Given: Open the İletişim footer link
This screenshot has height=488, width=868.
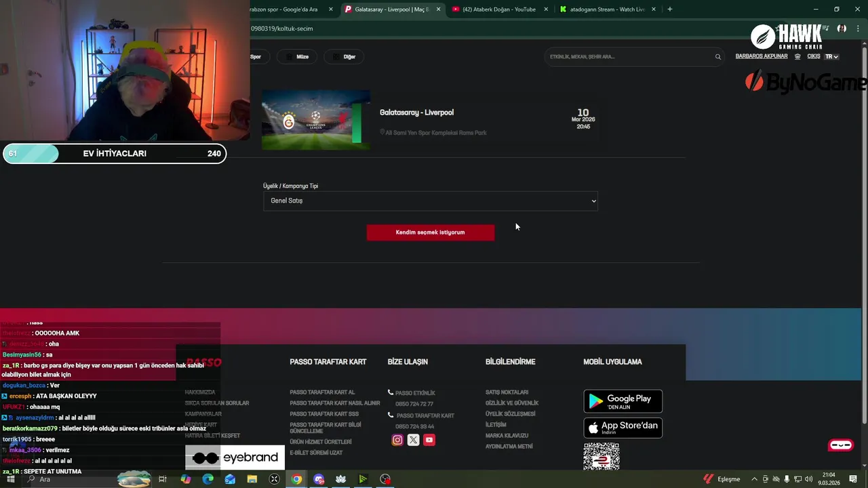Looking at the screenshot, I should [496, 425].
